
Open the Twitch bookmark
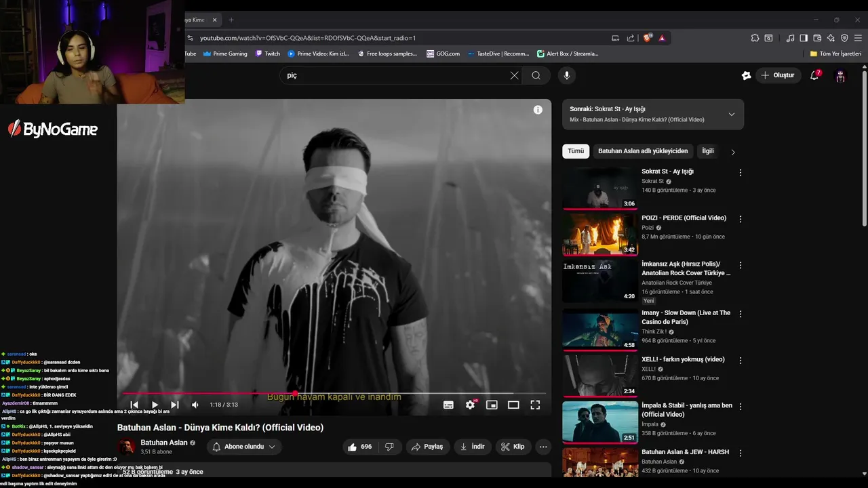click(x=268, y=54)
